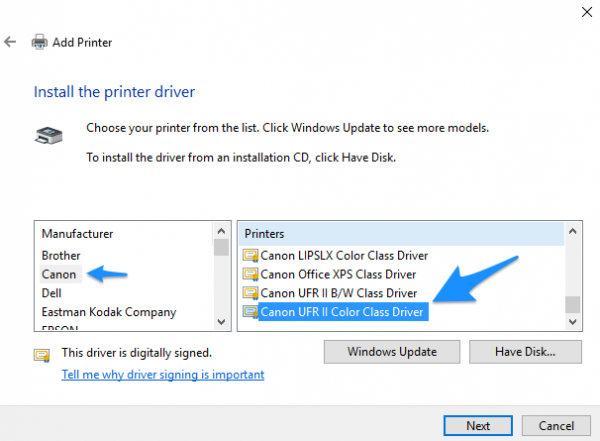Open Windows Update for more models
The image size is (600, 441).
392,352
